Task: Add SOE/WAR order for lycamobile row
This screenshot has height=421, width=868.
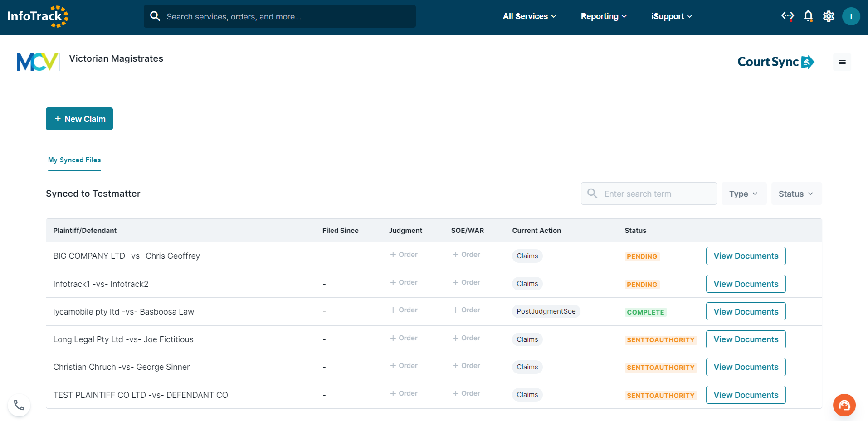Action: tap(466, 310)
